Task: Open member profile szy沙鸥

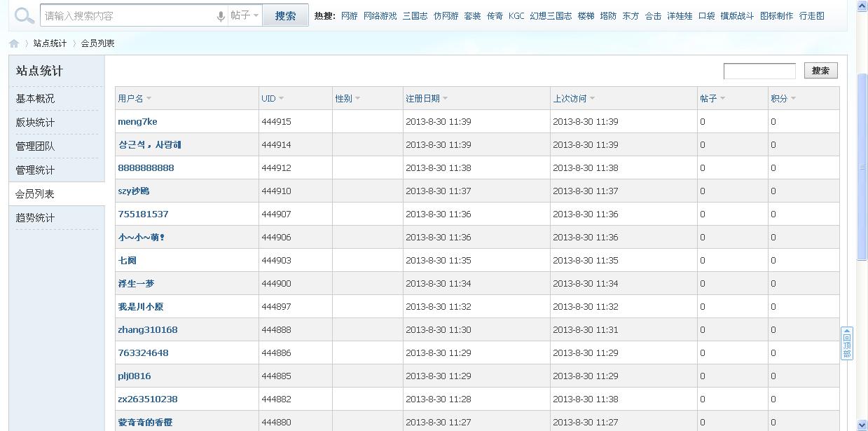Action: (133, 191)
